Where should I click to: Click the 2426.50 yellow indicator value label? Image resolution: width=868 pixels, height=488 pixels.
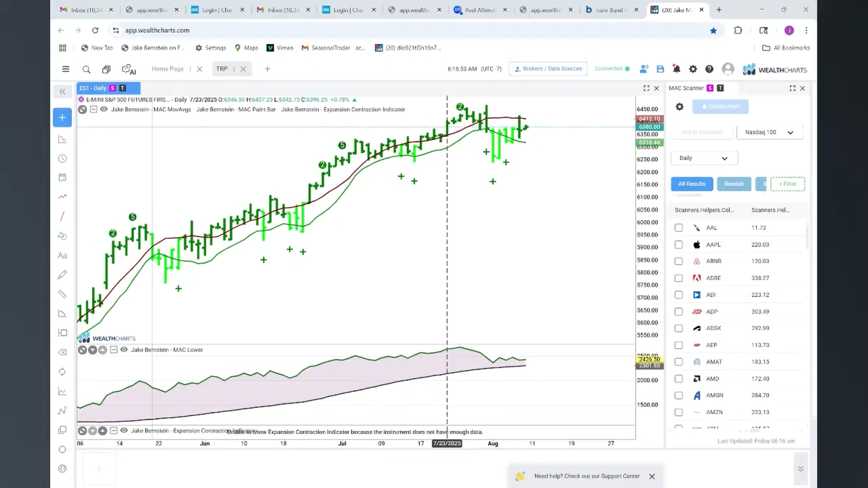[x=649, y=360]
